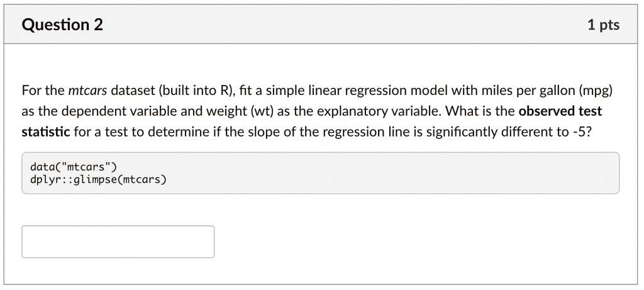Select the Question 2 heading

[62, 25]
